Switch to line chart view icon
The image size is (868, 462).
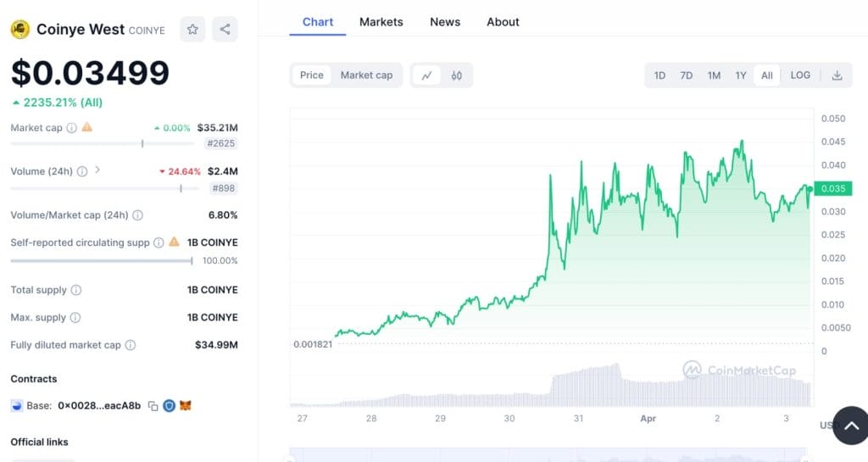[x=426, y=75]
